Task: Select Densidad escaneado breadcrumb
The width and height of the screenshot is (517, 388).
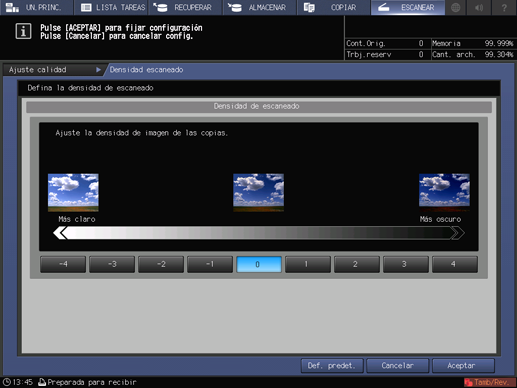Action: (x=146, y=70)
